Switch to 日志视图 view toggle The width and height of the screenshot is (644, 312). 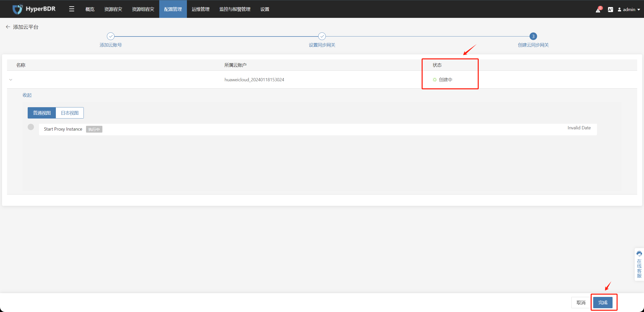(x=70, y=113)
